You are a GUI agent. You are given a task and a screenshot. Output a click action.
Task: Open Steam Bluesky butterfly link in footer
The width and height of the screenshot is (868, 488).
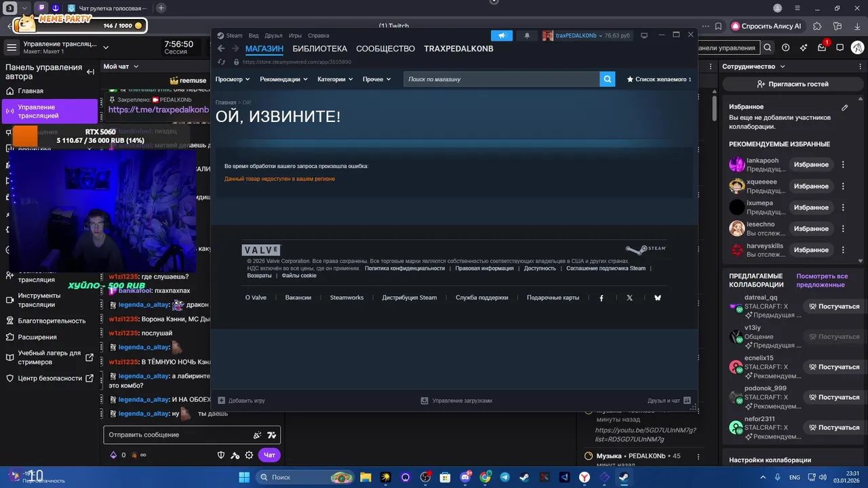tap(657, 298)
